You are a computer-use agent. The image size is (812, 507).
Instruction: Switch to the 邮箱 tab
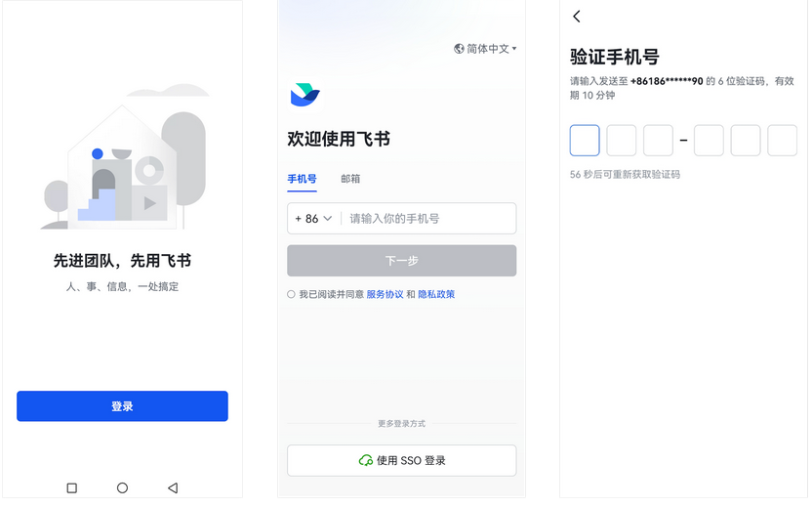click(x=350, y=179)
